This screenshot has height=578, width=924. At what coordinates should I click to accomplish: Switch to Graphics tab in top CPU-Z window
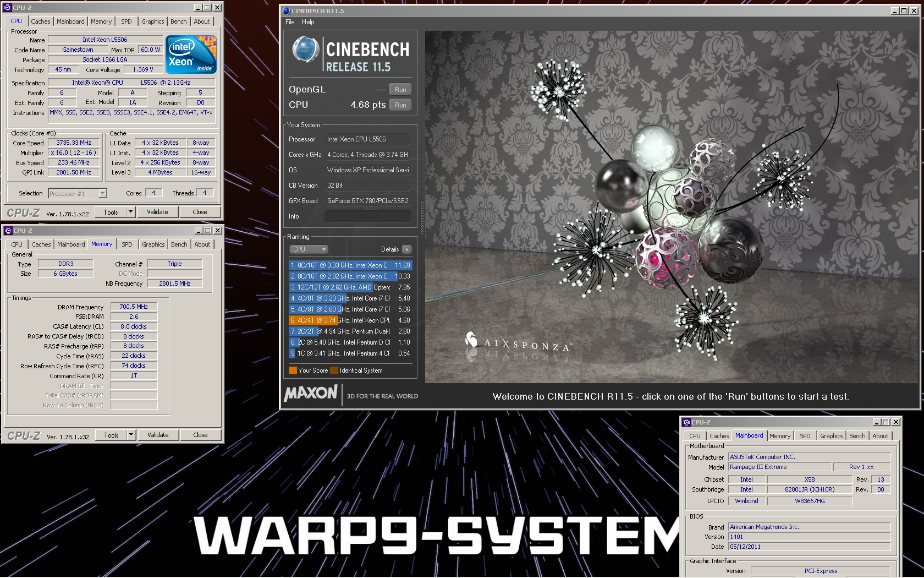153,21
